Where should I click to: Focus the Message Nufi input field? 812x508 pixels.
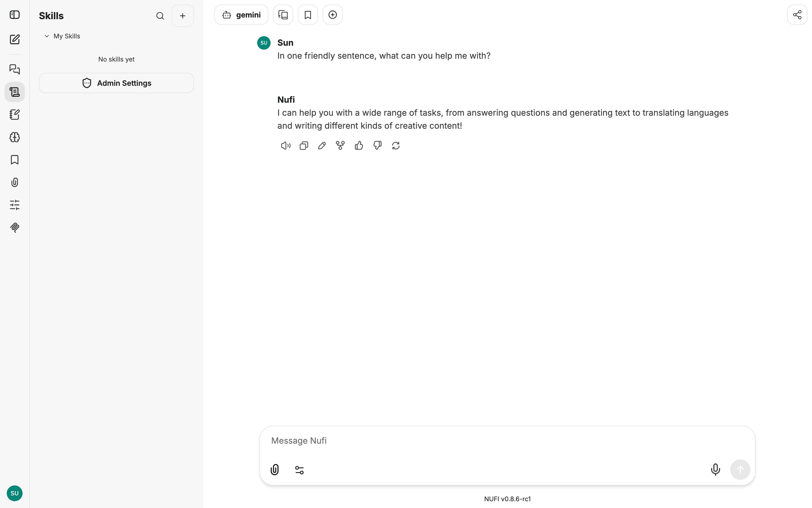pyautogui.click(x=507, y=441)
